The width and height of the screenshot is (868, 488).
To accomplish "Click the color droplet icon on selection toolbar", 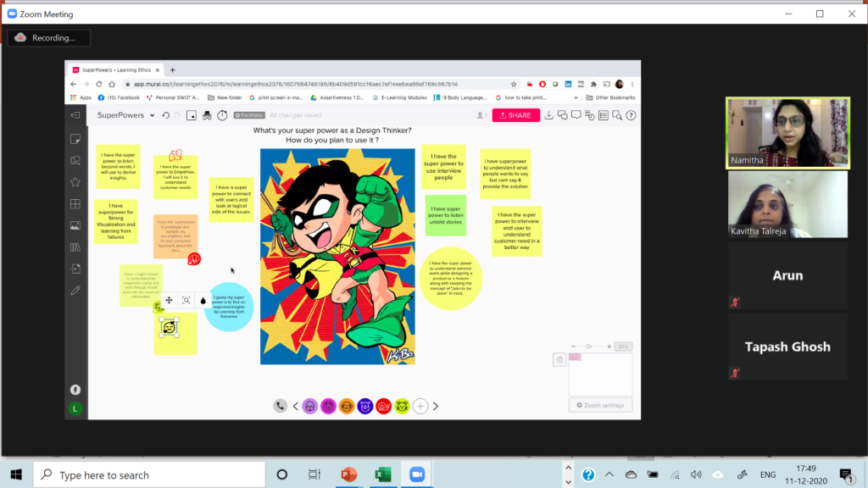I will pos(203,301).
